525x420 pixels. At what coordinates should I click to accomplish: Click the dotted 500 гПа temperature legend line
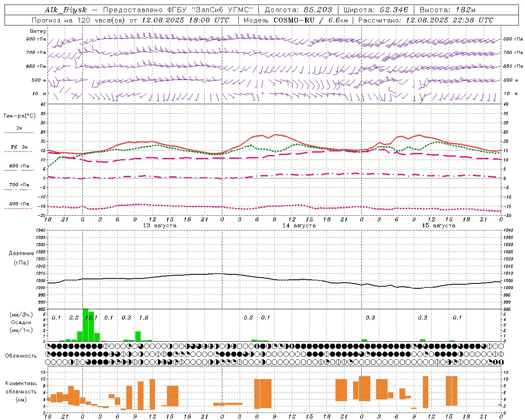pyautogui.click(x=18, y=208)
